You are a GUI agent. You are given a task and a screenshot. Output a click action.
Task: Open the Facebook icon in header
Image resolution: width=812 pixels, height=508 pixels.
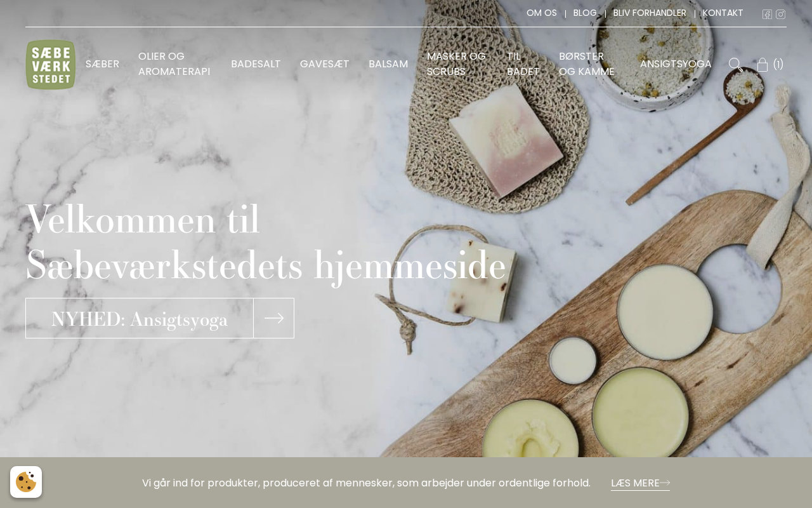(x=767, y=14)
